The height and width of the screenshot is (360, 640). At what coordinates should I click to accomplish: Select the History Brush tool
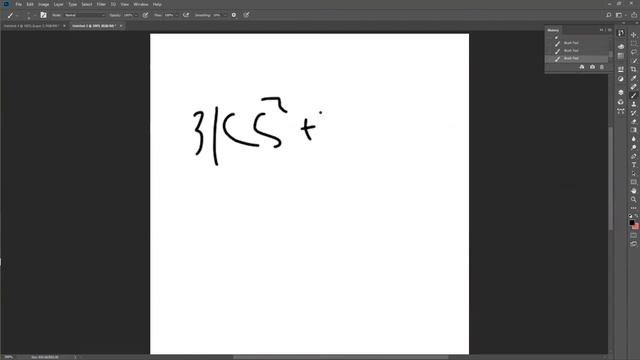click(x=633, y=113)
